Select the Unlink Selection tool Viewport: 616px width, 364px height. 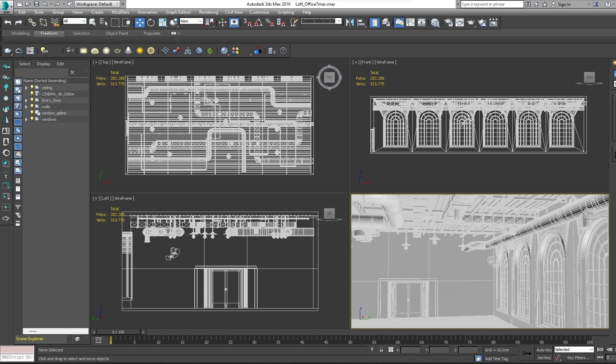coord(43,22)
